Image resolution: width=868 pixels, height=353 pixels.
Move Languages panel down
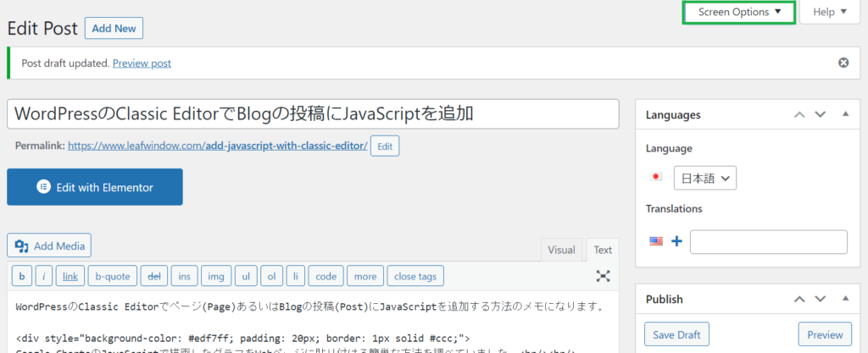coord(821,114)
